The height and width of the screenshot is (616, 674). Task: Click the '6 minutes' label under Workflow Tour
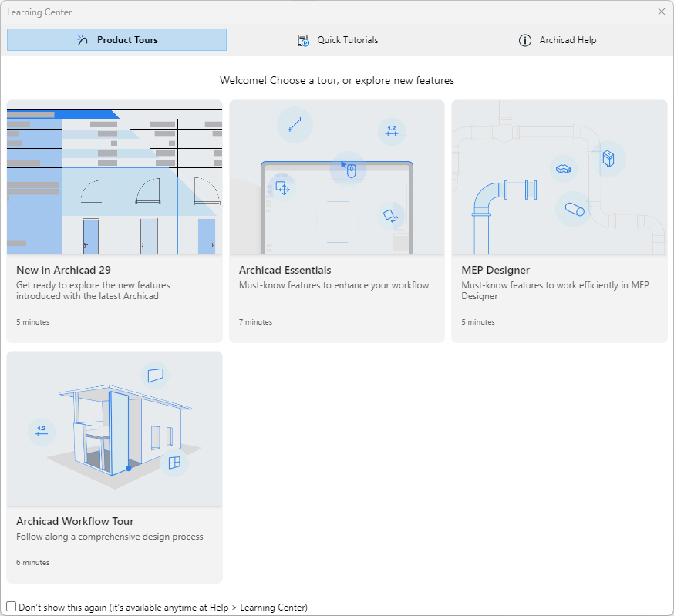(32, 562)
